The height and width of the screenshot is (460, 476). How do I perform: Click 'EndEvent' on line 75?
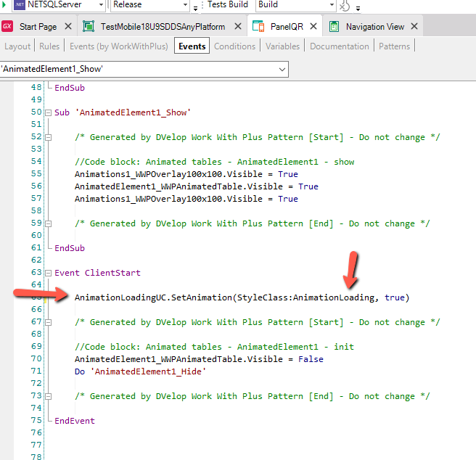click(x=75, y=421)
